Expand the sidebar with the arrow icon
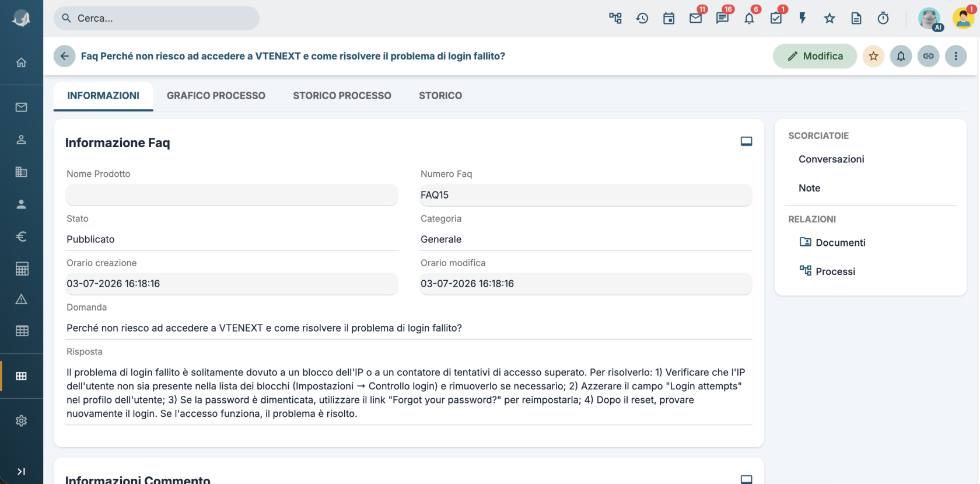The image size is (980, 484). [22, 472]
